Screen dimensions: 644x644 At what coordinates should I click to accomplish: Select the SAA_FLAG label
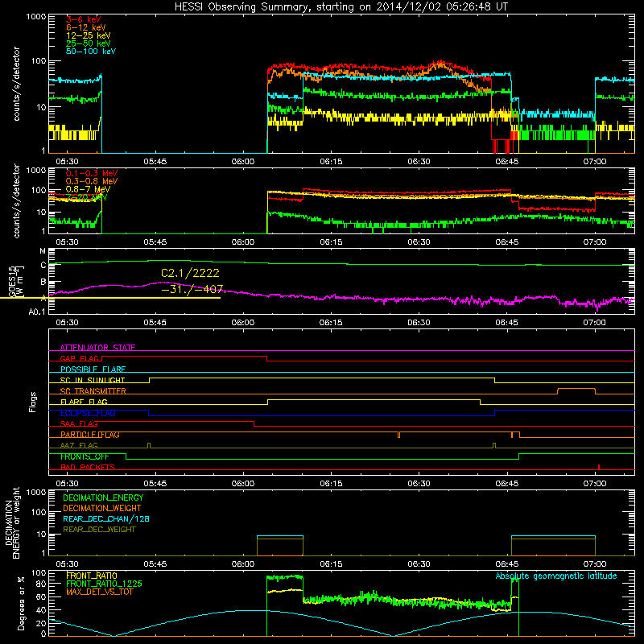point(79,423)
